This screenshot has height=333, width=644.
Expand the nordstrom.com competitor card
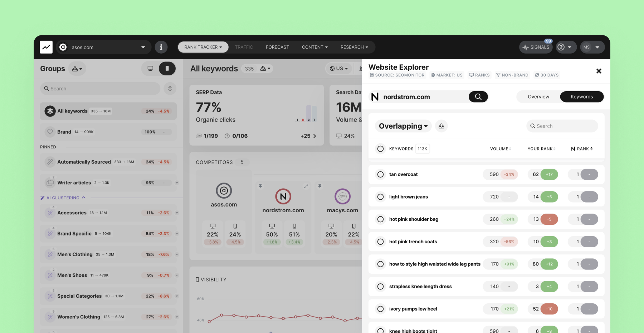306,186
